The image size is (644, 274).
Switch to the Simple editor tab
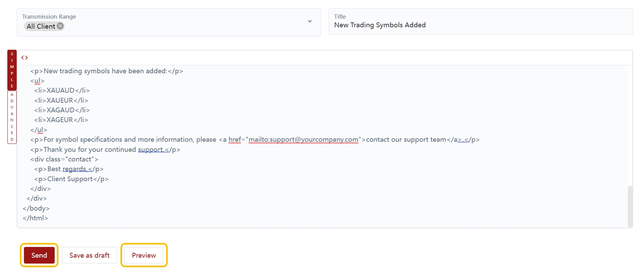pos(12,70)
